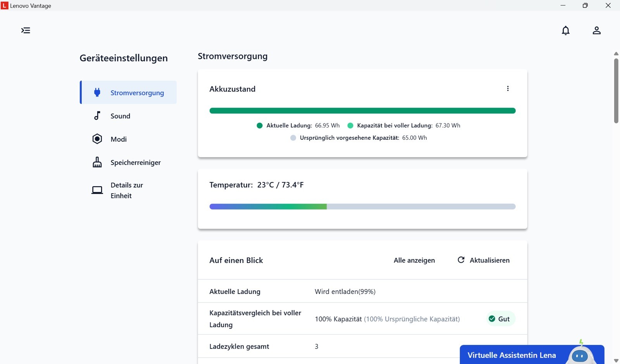620x364 pixels.
Task: Click the Wird entladen(99%) value
Action: [x=345, y=292]
